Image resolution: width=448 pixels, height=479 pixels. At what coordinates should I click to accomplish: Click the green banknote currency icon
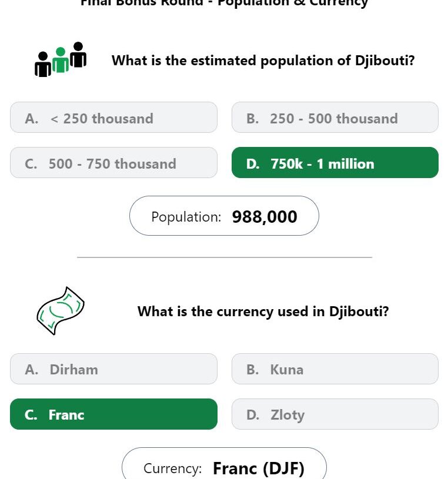pos(61,311)
